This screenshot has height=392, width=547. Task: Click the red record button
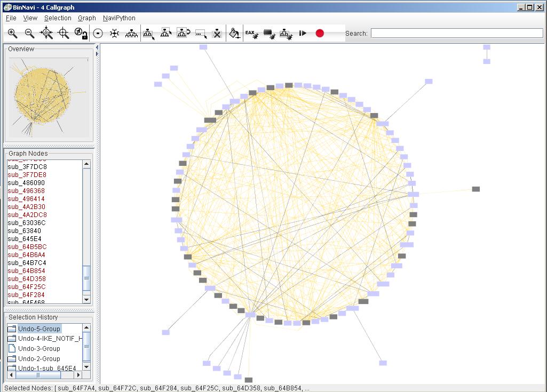coord(320,33)
